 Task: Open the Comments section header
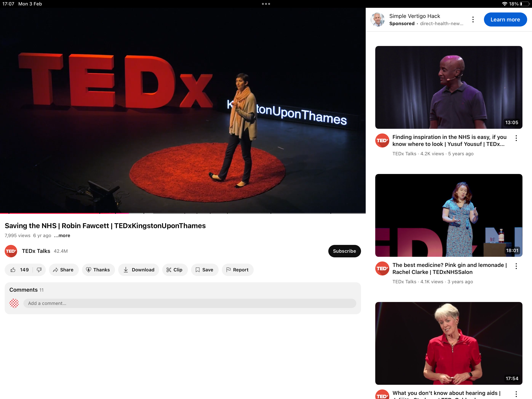point(26,290)
